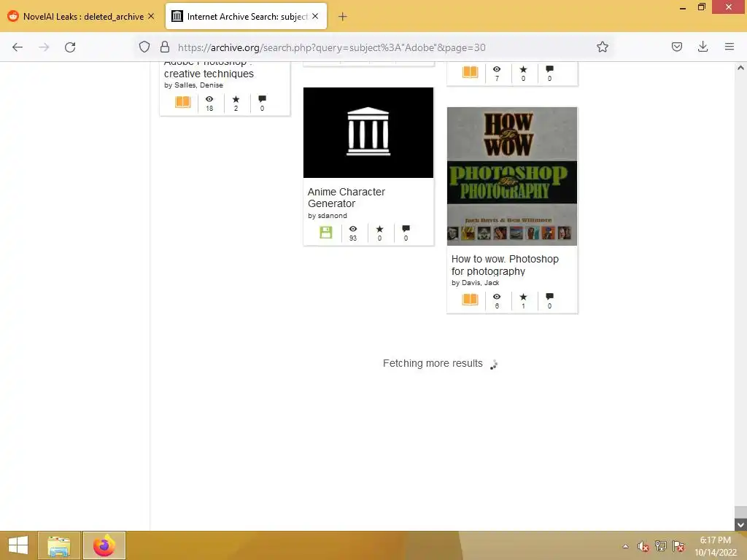Click the book icon in the top right card
This screenshot has width=747, height=560.
pyautogui.click(x=470, y=72)
